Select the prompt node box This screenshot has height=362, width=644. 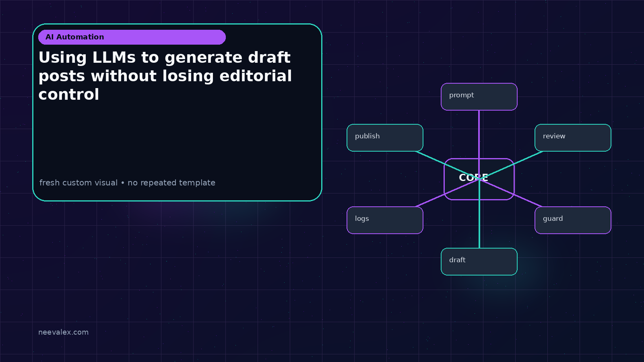click(479, 97)
